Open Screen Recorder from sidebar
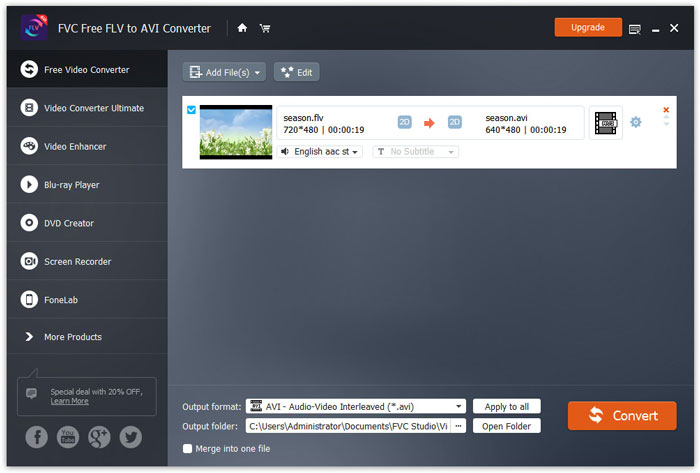700x473 pixels. 88,261
